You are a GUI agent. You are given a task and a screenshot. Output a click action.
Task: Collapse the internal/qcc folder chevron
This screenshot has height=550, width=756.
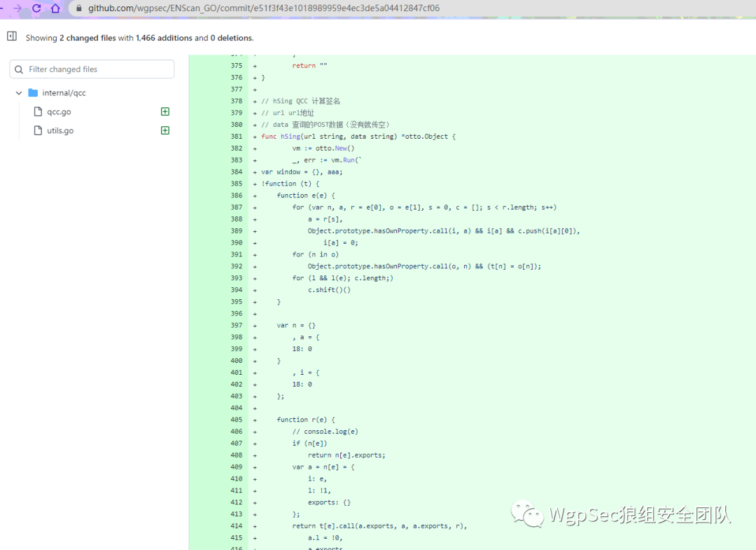(x=19, y=92)
